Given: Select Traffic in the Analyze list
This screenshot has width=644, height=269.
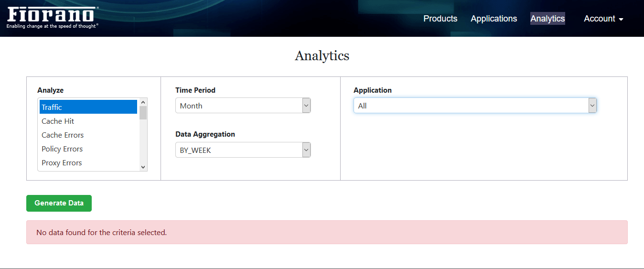Looking at the screenshot, I should coord(88,107).
